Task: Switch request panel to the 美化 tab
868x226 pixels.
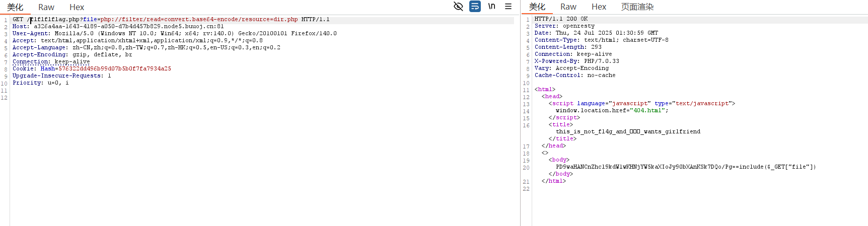Action: pos(15,7)
